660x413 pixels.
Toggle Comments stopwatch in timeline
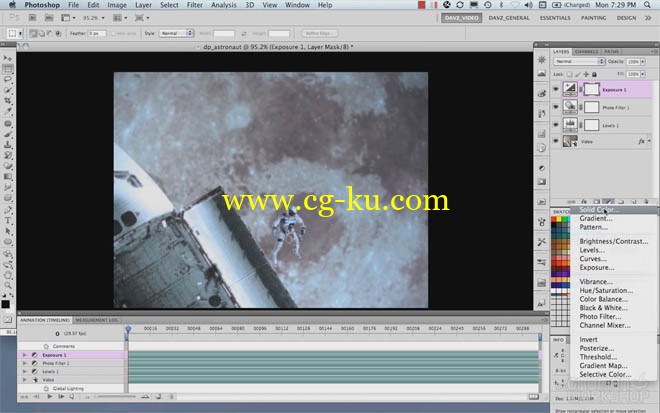(46, 346)
